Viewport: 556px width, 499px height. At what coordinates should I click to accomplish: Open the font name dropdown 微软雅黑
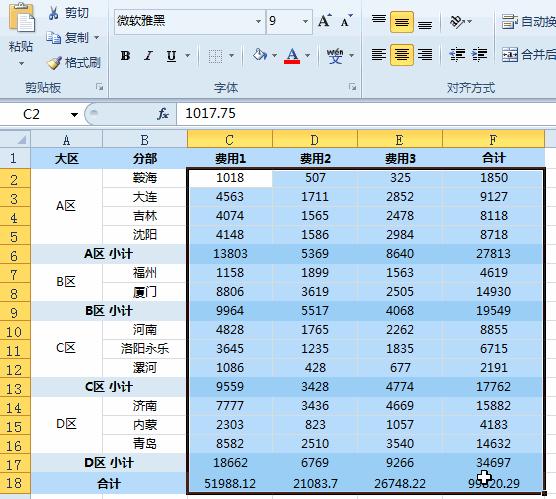[x=258, y=21]
